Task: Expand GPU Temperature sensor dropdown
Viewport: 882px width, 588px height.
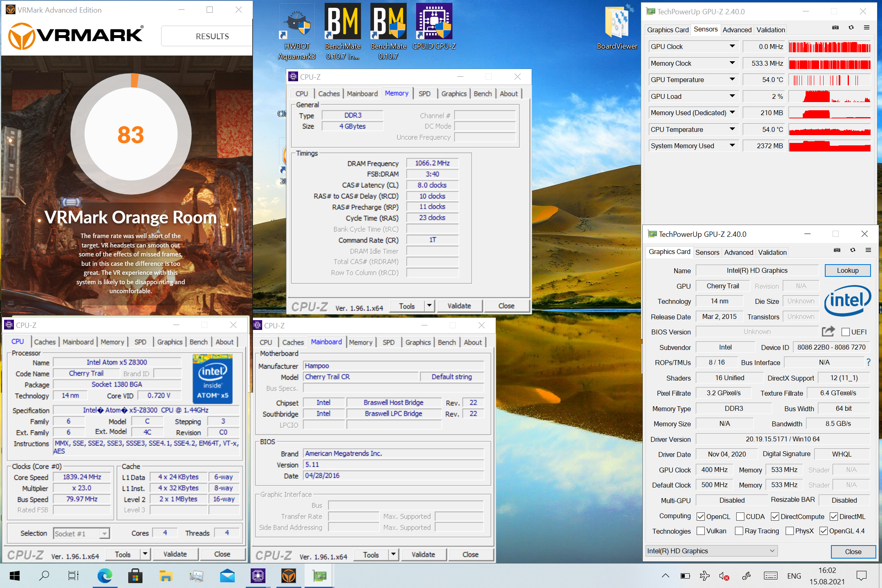Action: (732, 80)
